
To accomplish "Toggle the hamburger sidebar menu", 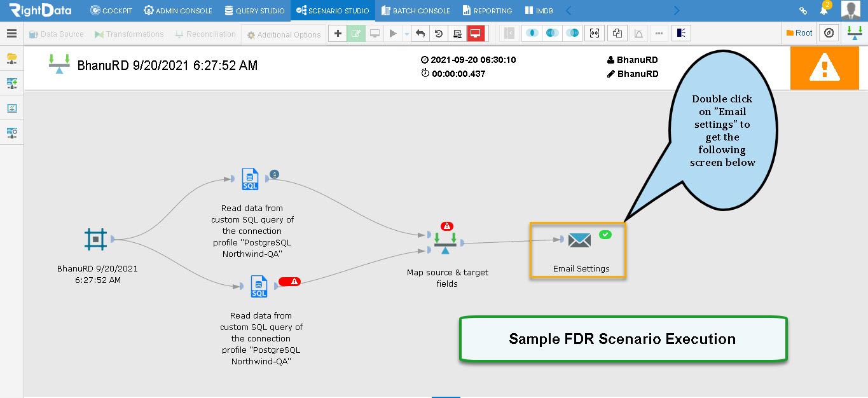I will pyautogui.click(x=11, y=34).
